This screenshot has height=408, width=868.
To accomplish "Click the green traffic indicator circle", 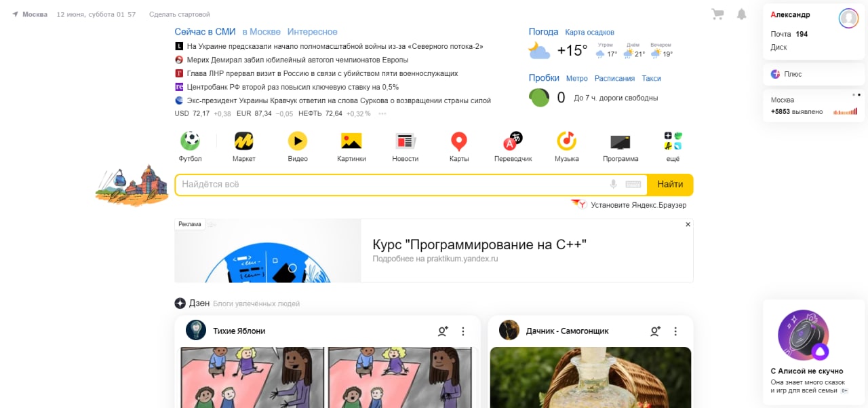I will coord(539,97).
